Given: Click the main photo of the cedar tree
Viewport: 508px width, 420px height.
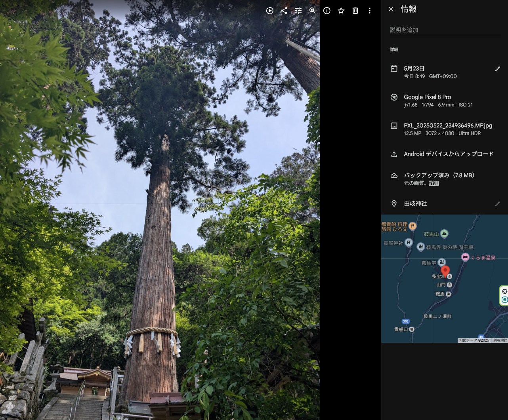Looking at the screenshot, I should click(x=160, y=210).
